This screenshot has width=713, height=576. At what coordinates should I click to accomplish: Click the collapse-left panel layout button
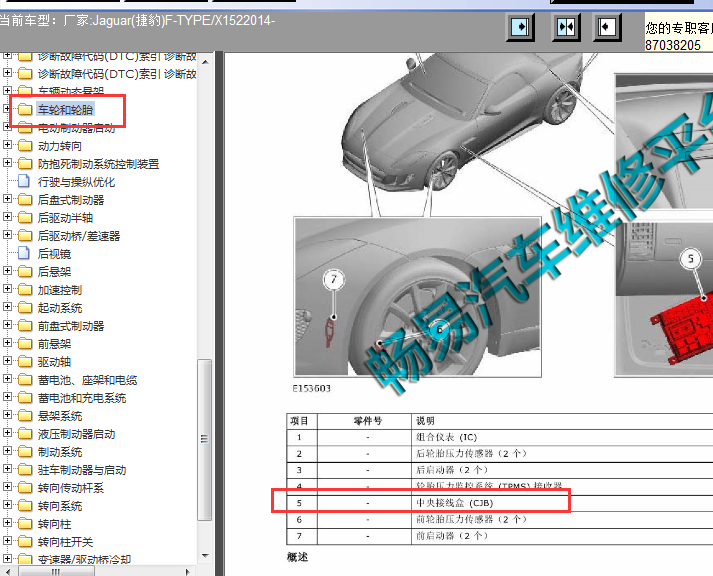coord(608,27)
